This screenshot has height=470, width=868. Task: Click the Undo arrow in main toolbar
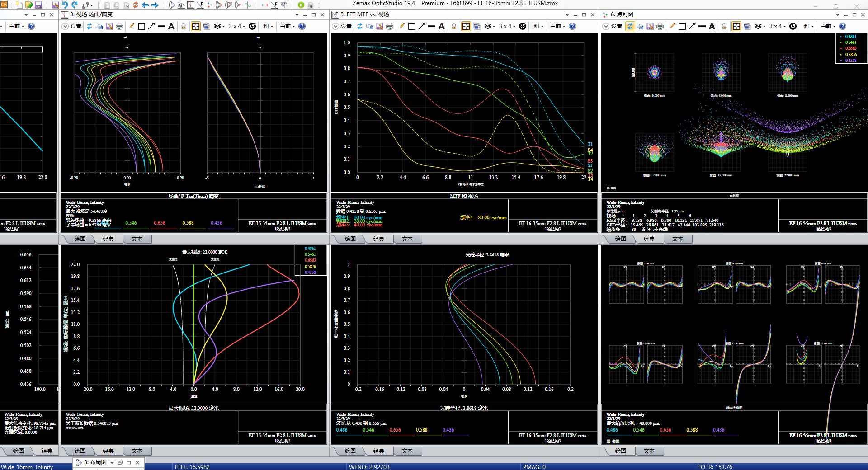click(65, 5)
